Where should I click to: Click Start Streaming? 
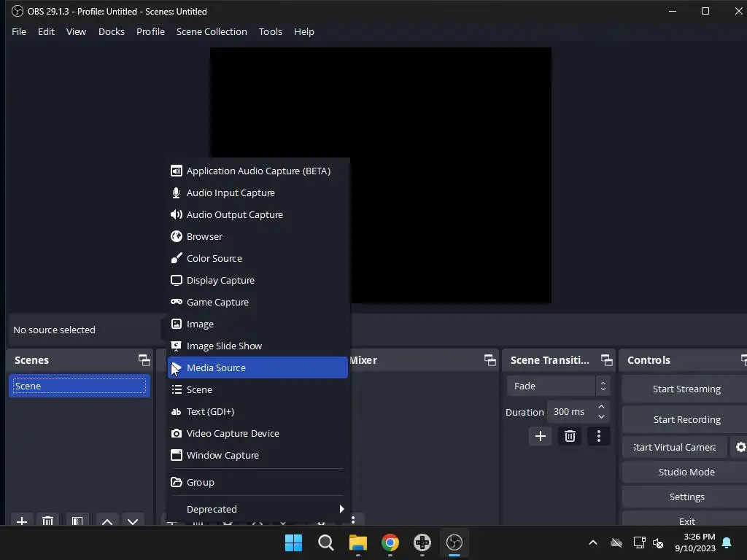pos(686,389)
